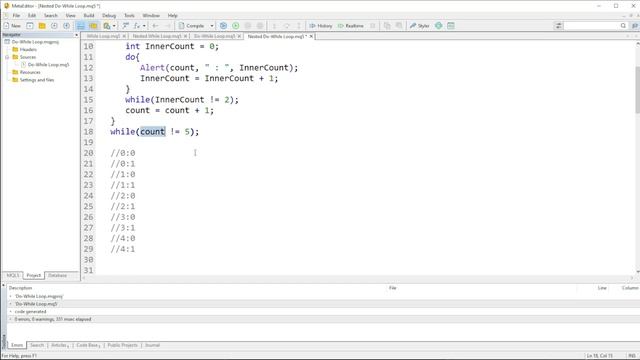Navigate forward with right arrow icon

(167, 26)
